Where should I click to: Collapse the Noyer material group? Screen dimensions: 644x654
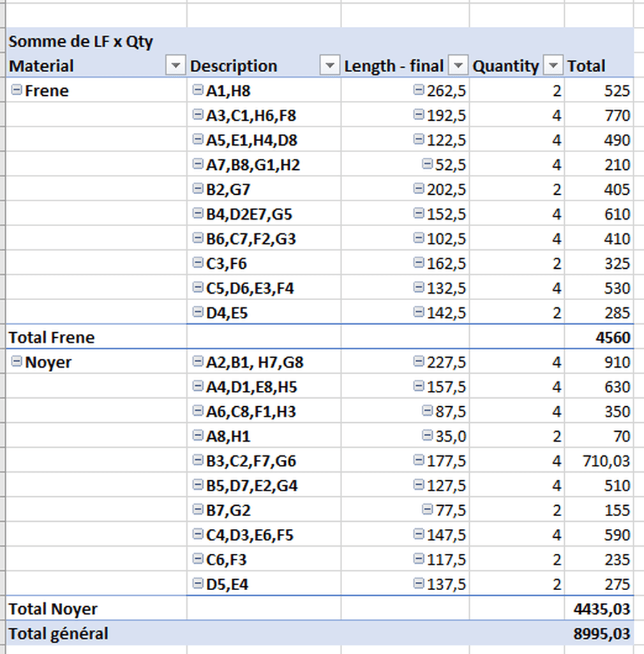tap(17, 362)
